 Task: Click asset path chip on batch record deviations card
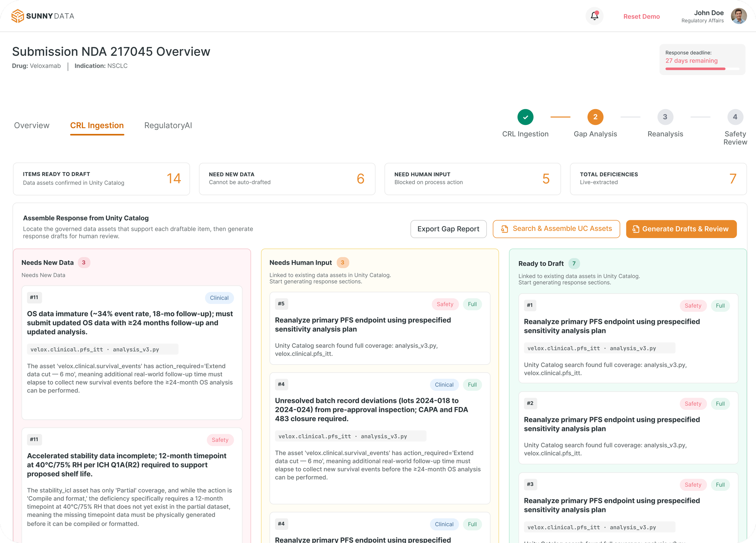click(351, 436)
